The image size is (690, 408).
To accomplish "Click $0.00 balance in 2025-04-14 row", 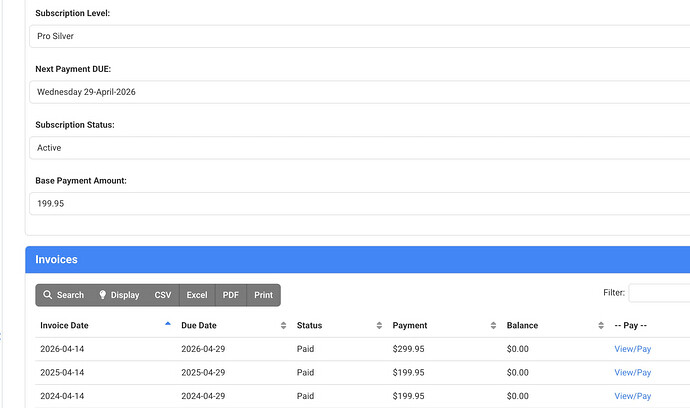I will click(x=518, y=373).
